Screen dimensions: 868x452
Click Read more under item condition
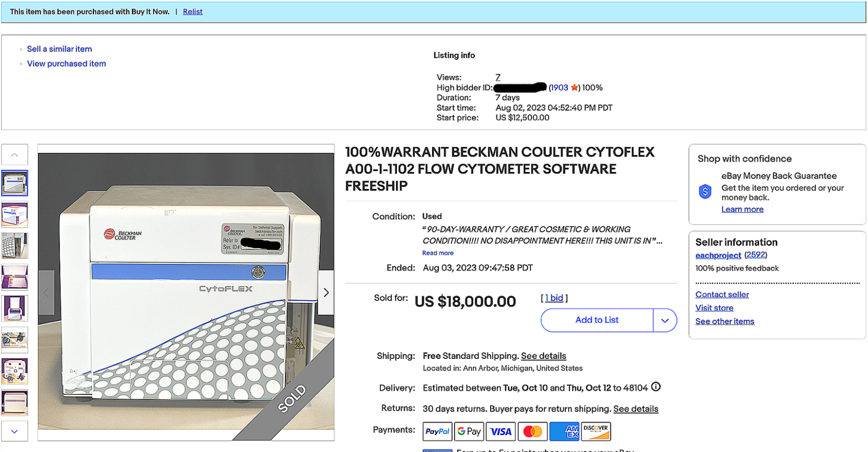438,253
